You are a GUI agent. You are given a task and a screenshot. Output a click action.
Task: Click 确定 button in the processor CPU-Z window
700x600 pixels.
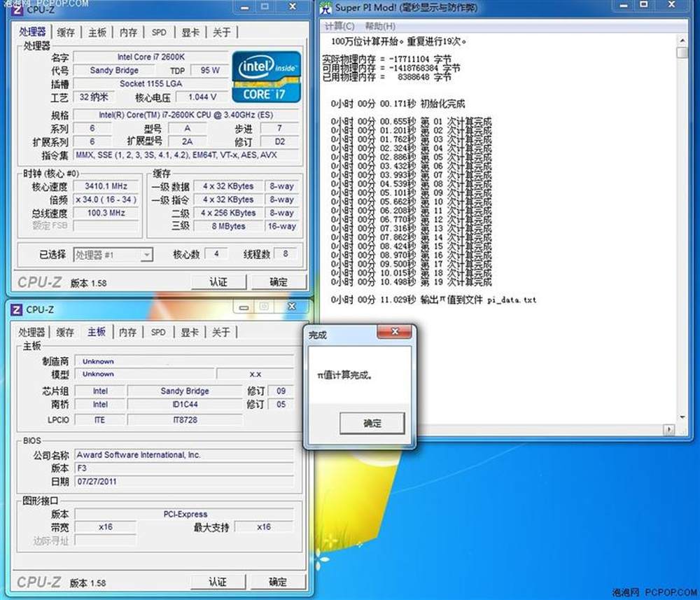click(279, 282)
